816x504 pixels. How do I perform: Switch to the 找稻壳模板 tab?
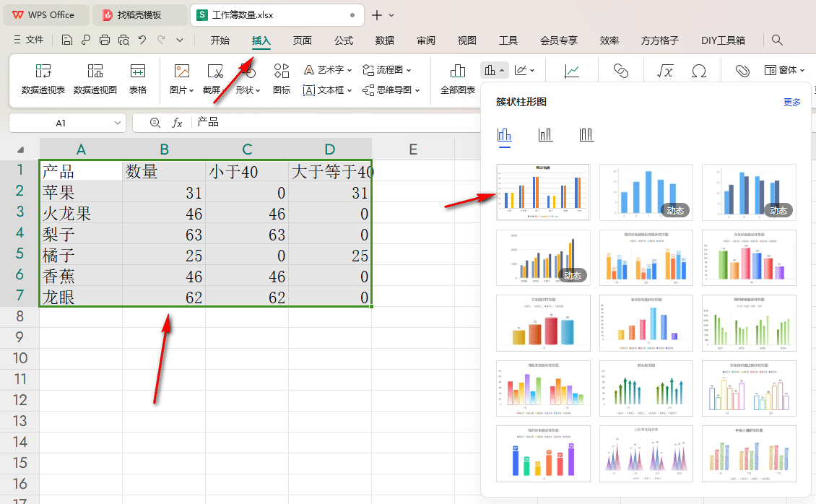coord(139,15)
